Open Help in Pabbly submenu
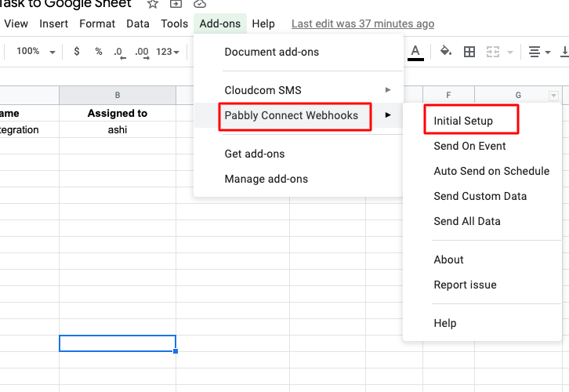 coord(482,323)
